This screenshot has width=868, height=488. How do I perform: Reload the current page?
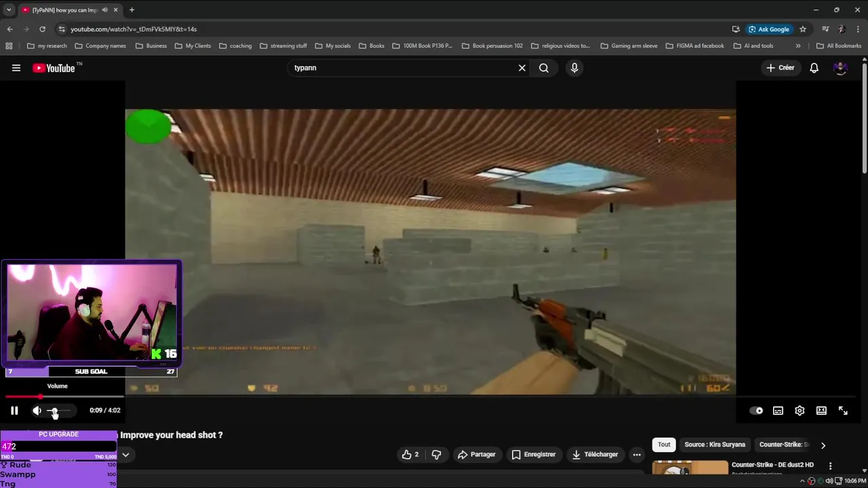pos(42,29)
